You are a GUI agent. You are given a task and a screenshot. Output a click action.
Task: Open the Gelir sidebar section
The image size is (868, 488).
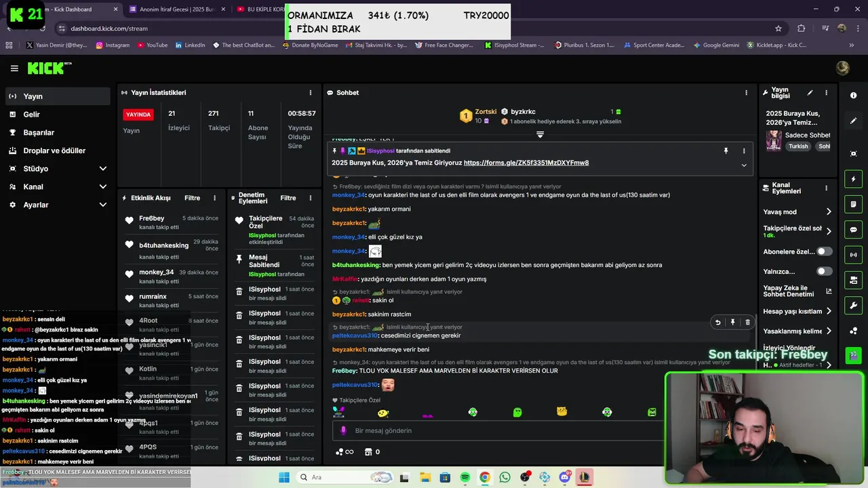[x=57, y=115]
